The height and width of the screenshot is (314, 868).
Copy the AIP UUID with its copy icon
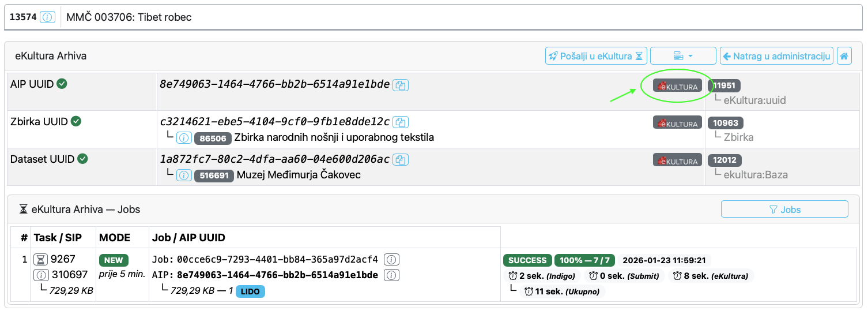point(401,85)
